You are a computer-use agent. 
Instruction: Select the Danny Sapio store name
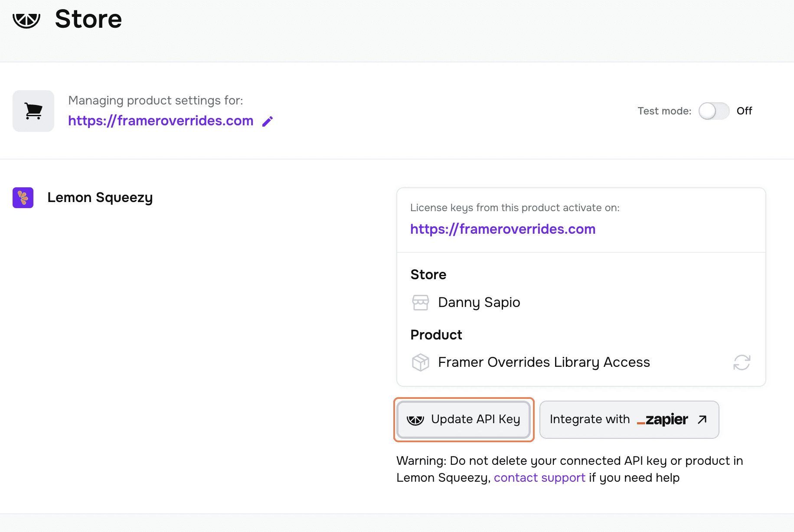[x=479, y=302]
